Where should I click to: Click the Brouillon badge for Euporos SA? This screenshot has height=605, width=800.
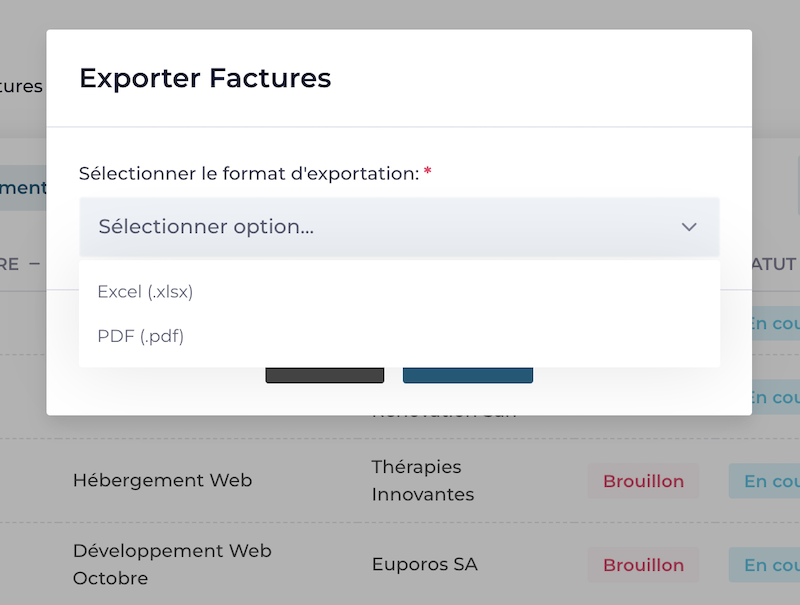643,565
